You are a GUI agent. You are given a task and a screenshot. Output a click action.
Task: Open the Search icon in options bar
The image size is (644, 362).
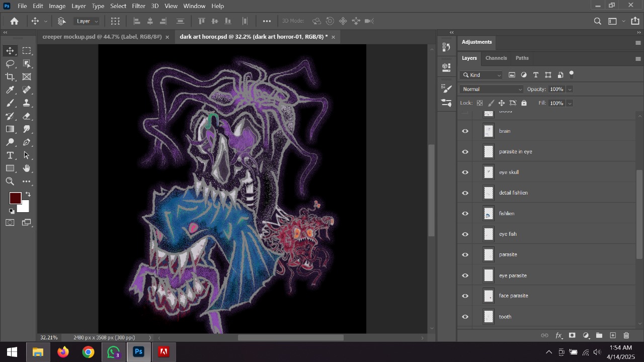(597, 21)
